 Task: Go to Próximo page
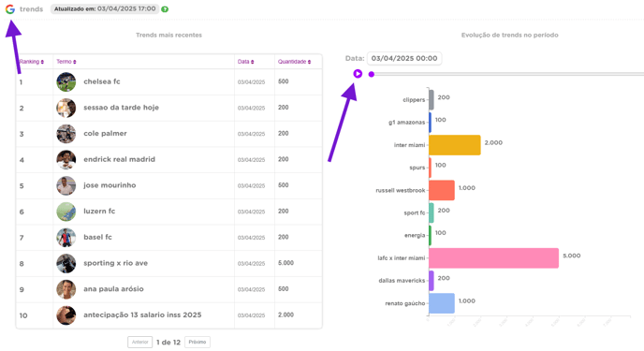click(198, 342)
